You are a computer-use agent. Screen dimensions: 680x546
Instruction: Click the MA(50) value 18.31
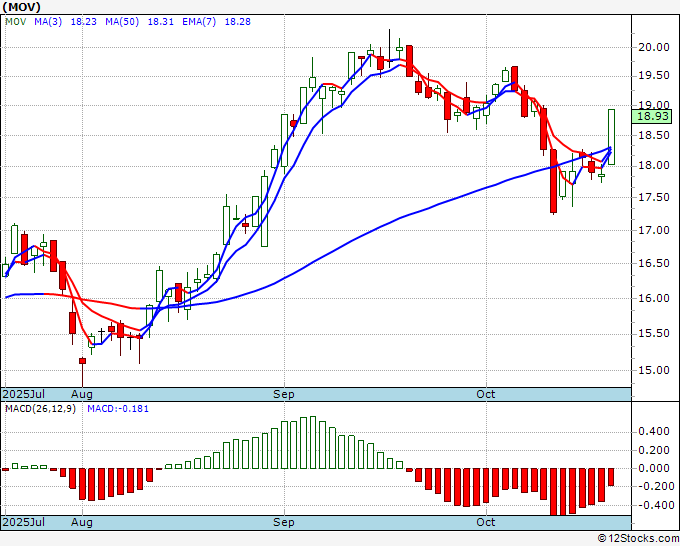pos(160,22)
